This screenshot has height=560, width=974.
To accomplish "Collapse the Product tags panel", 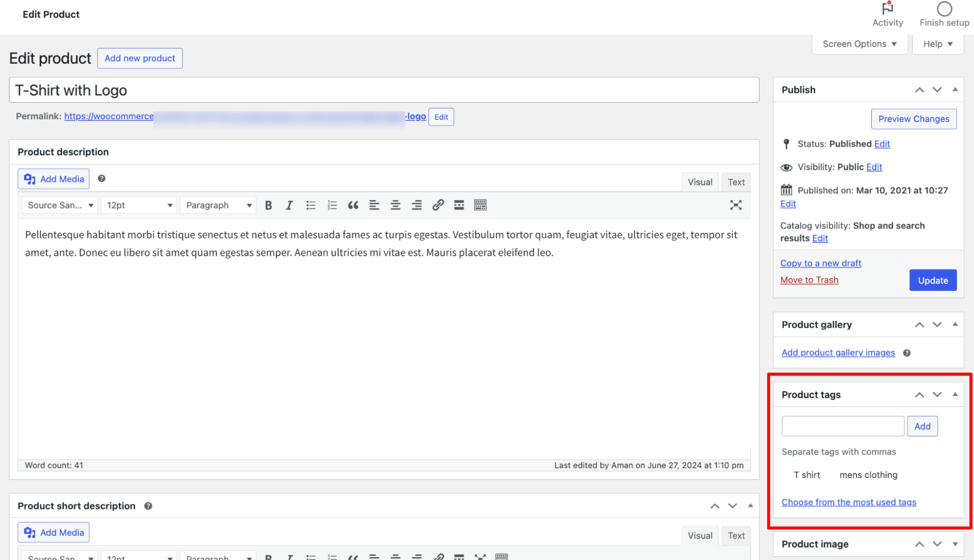I will 955,394.
